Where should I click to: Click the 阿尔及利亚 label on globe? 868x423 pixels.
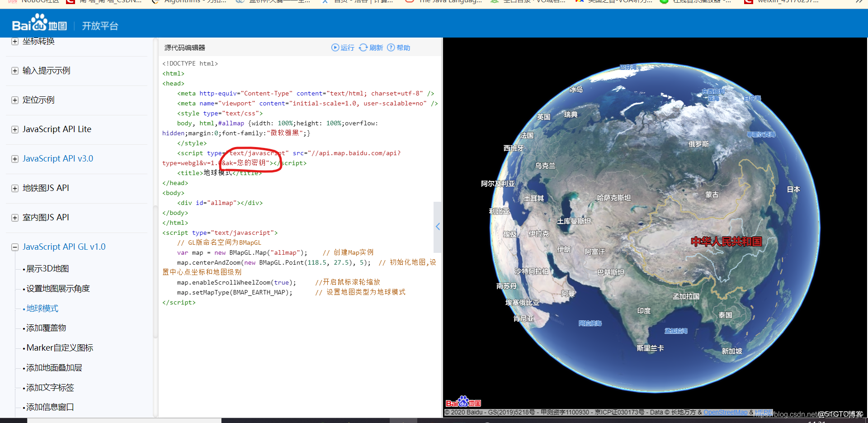point(498,184)
